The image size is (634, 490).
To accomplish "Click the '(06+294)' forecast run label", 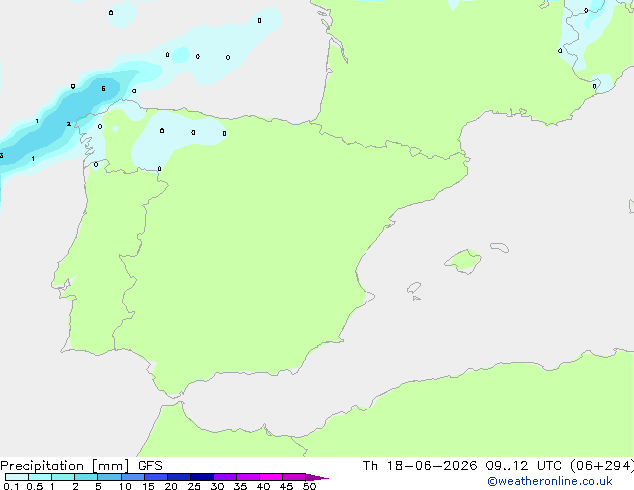I will [602, 466].
